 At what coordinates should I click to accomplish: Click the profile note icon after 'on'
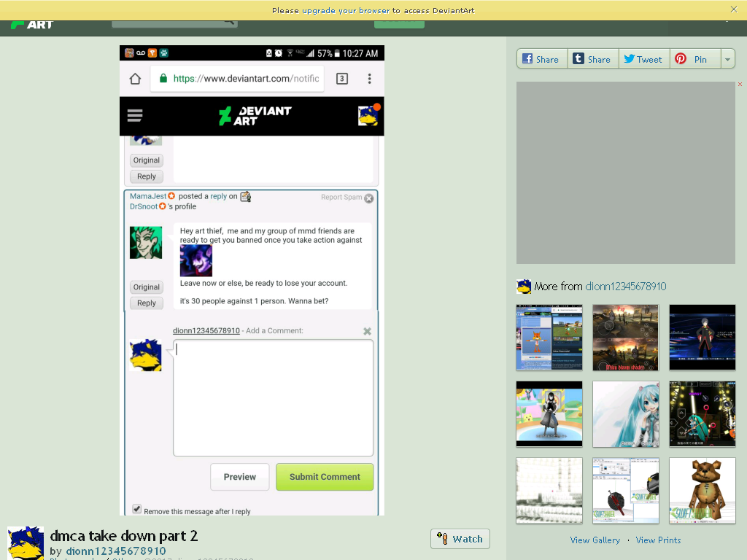pyautogui.click(x=245, y=196)
